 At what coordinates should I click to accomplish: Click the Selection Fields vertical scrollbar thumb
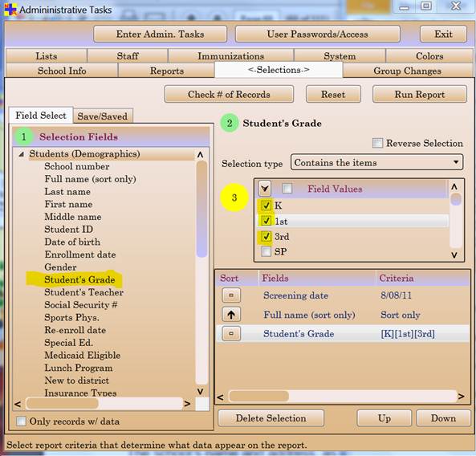tap(201, 210)
